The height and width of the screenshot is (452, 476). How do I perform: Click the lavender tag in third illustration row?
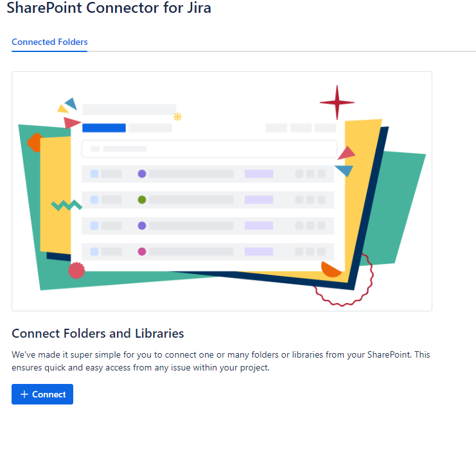[259, 226]
